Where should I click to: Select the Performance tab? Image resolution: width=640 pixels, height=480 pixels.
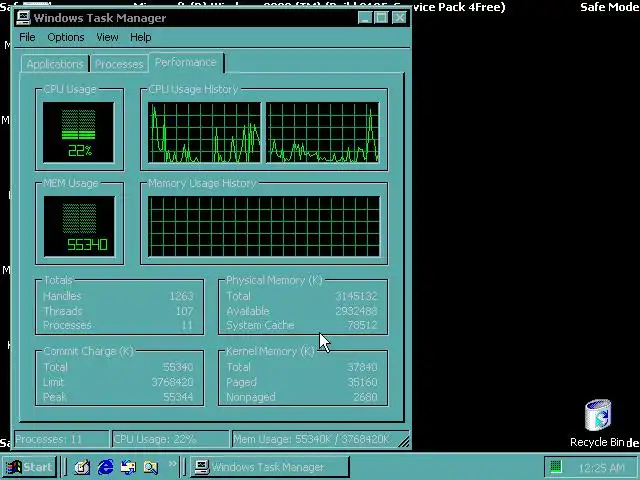pyautogui.click(x=186, y=62)
